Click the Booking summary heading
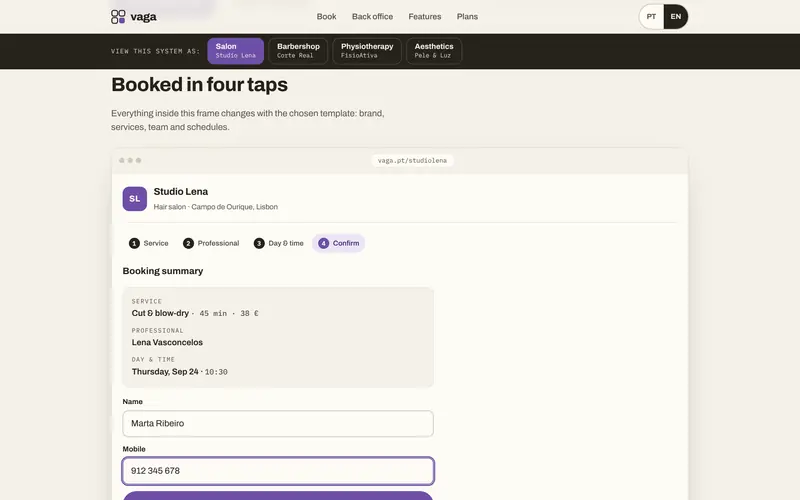Viewport: 800px width, 500px height. pyautogui.click(x=163, y=271)
